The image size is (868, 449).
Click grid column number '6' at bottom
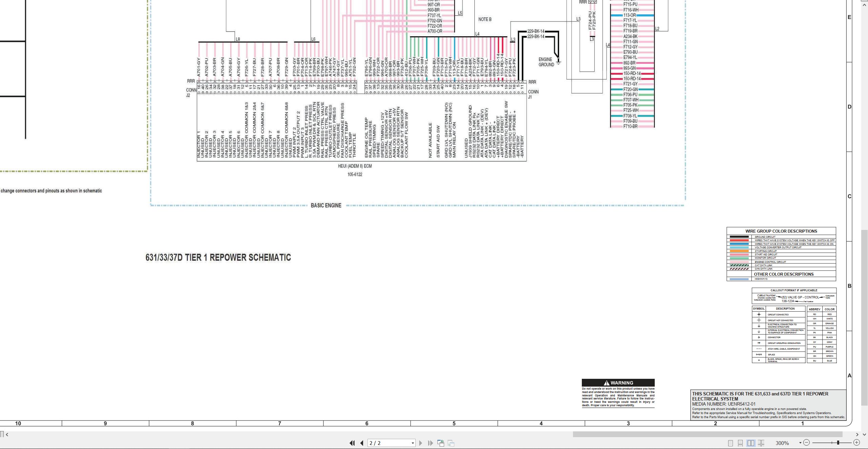coord(367,424)
